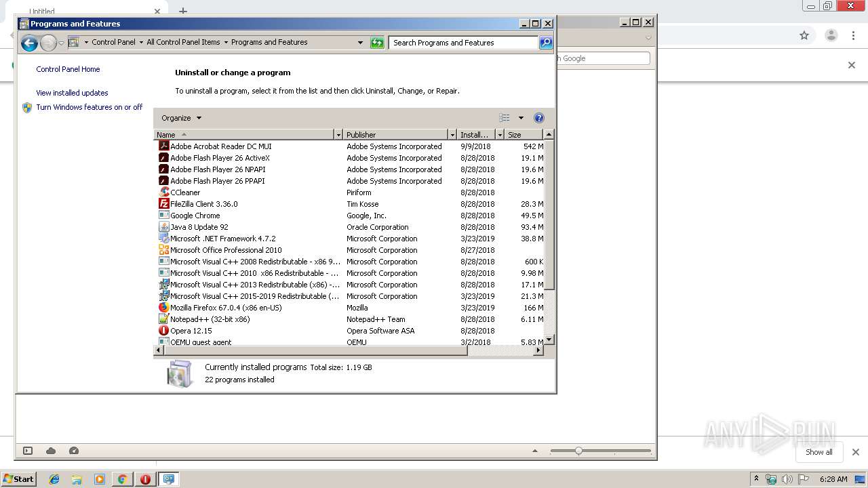The height and width of the screenshot is (488, 868).
Task: Click the Action Center flag tray icon
Action: (804, 479)
